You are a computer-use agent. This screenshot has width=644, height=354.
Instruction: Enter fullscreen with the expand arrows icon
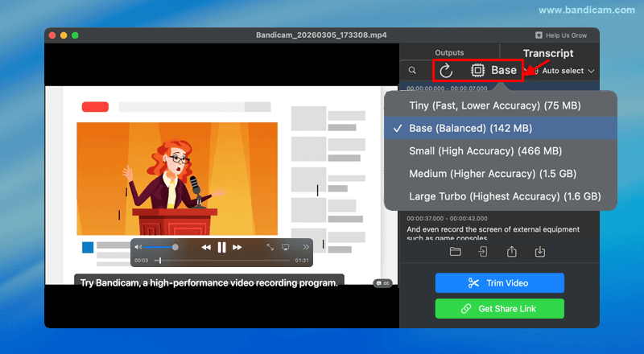click(x=270, y=247)
